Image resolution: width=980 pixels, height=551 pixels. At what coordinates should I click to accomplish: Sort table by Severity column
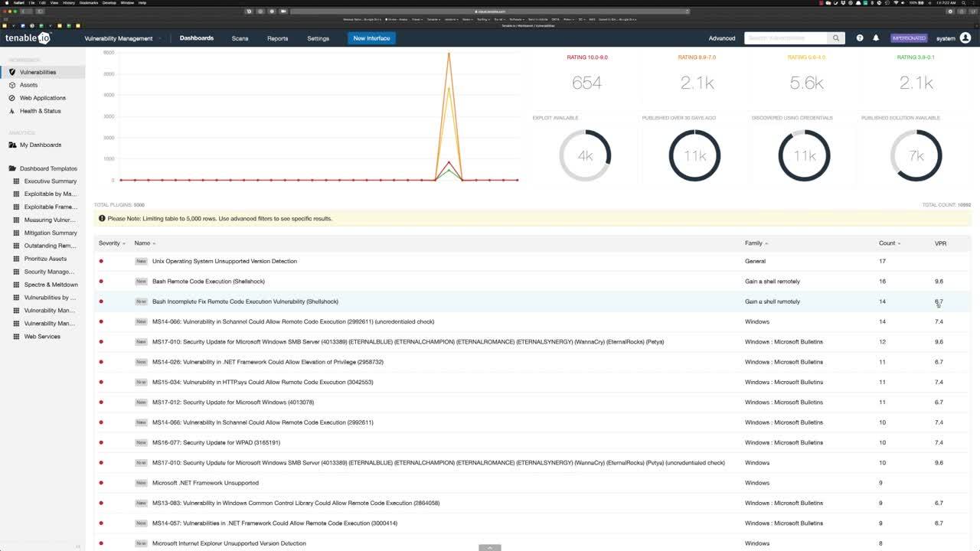click(x=112, y=243)
